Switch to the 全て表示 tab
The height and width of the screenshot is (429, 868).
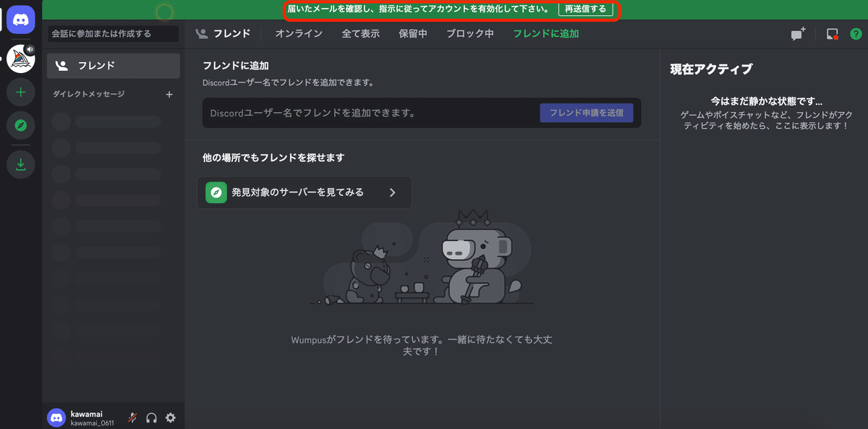pos(360,33)
